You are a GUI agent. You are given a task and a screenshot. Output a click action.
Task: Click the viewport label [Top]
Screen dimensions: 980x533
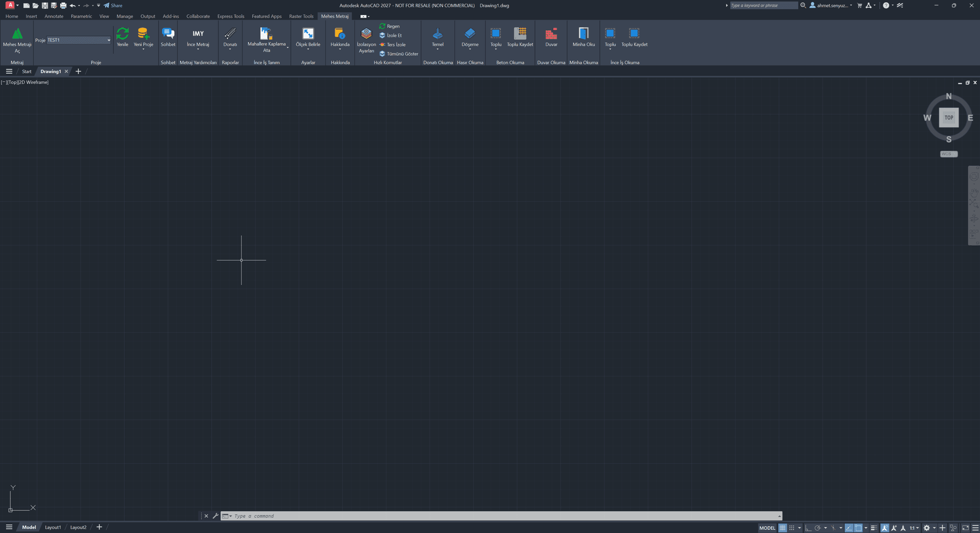(13, 82)
